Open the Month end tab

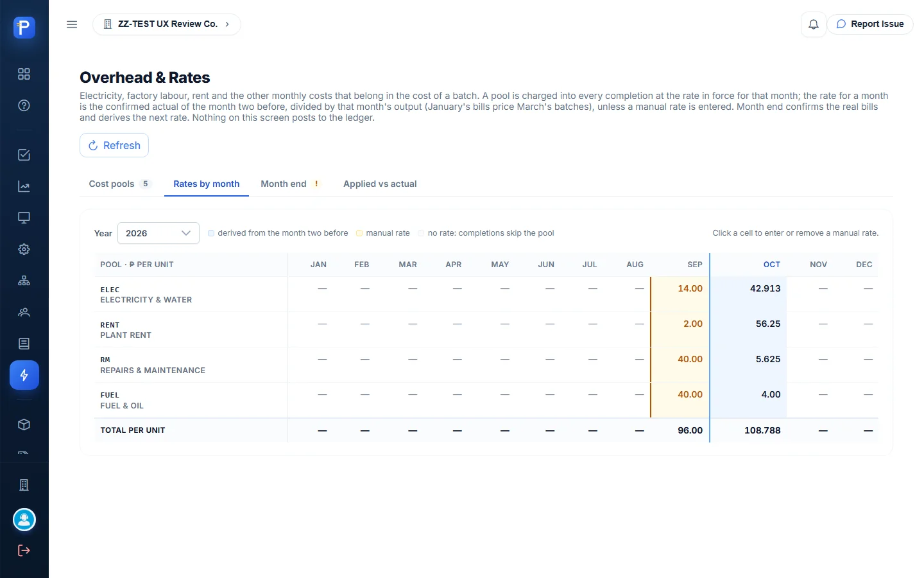290,184
